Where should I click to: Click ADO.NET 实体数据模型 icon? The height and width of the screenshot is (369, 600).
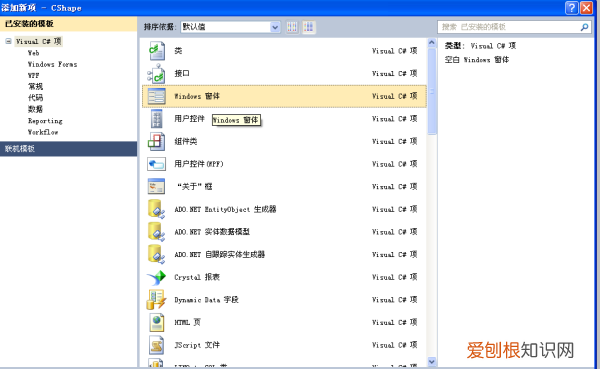157,232
